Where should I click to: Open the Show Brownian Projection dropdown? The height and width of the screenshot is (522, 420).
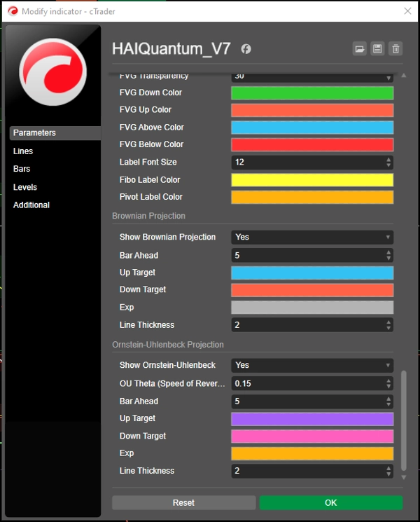(312, 237)
